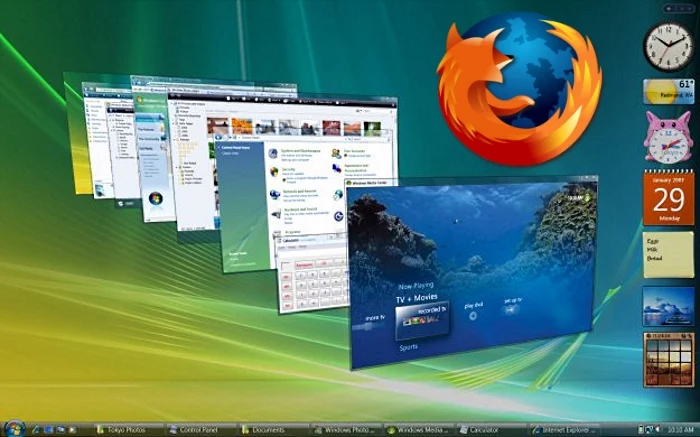The height and width of the screenshot is (437, 700).
Task: Click the Security shield icon in Control Panel
Action: [274, 172]
